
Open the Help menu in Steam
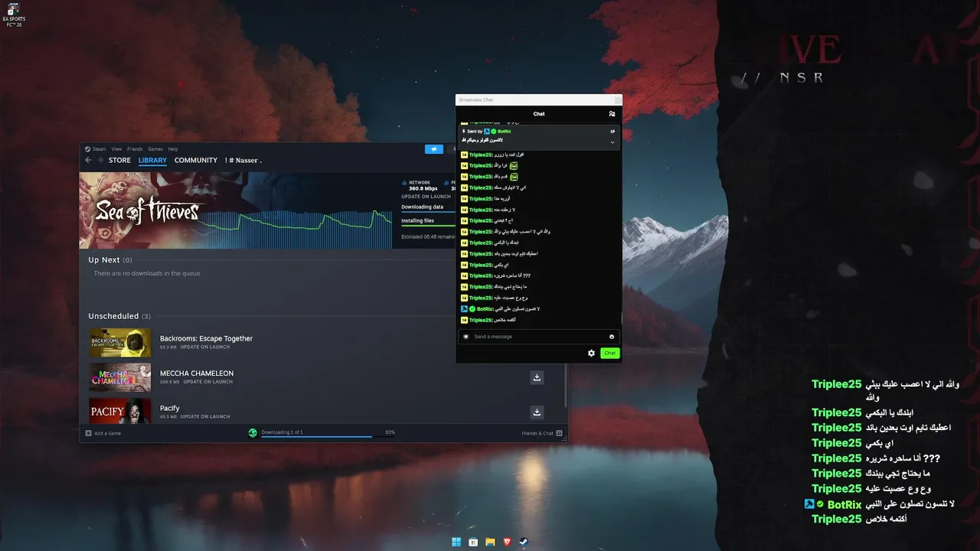pos(173,149)
